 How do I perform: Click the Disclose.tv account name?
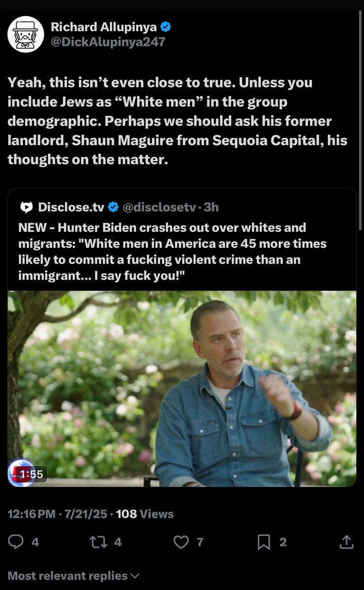click(x=71, y=207)
